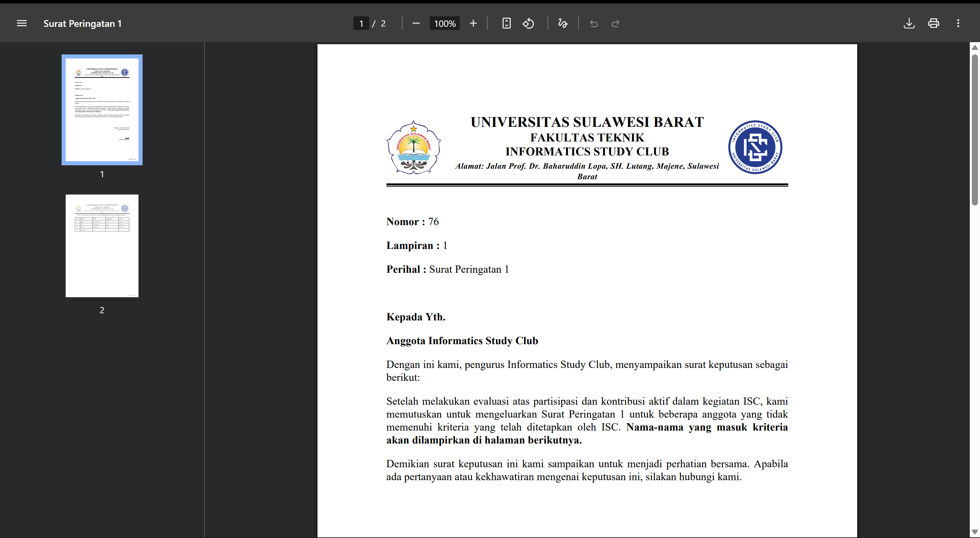Undo the last annotation
Screen dimensions: 980x538
click(x=593, y=23)
